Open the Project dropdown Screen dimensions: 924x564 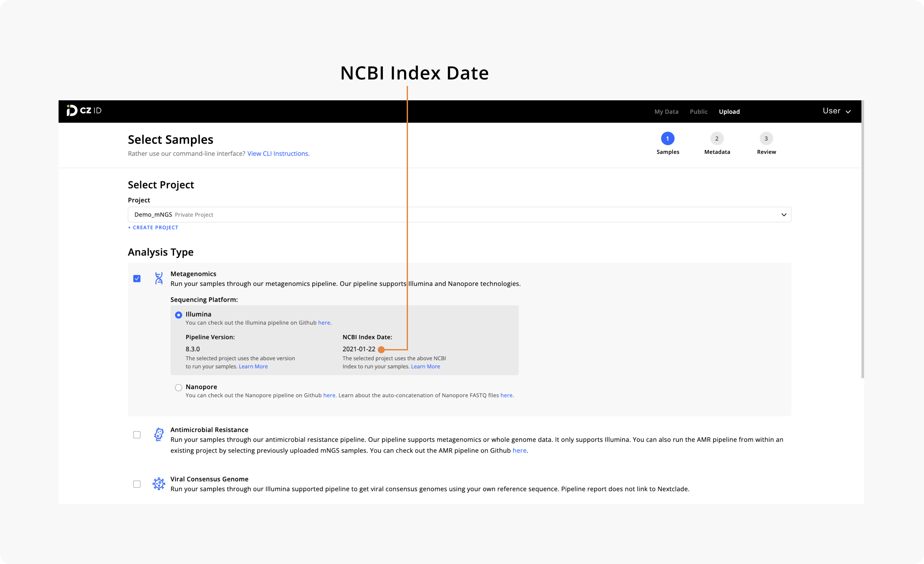[784, 214]
